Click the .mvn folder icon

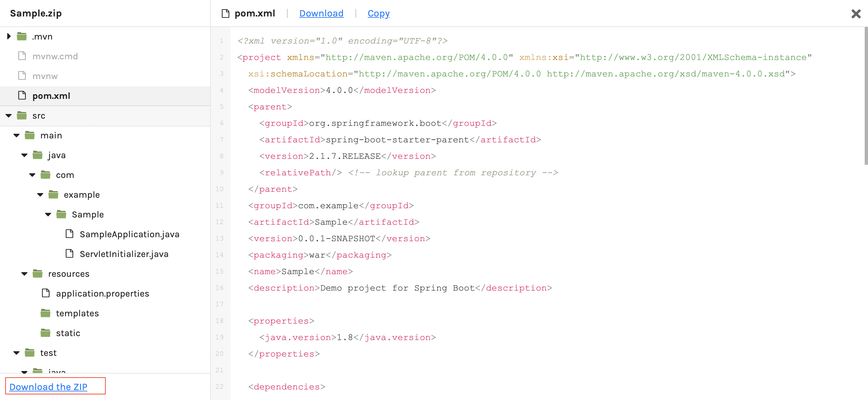coord(22,36)
